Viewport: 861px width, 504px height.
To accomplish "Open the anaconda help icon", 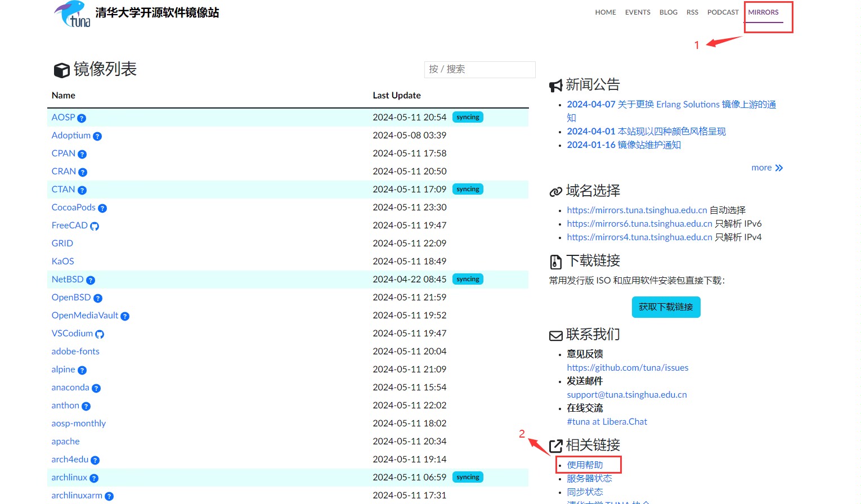I will tap(96, 388).
